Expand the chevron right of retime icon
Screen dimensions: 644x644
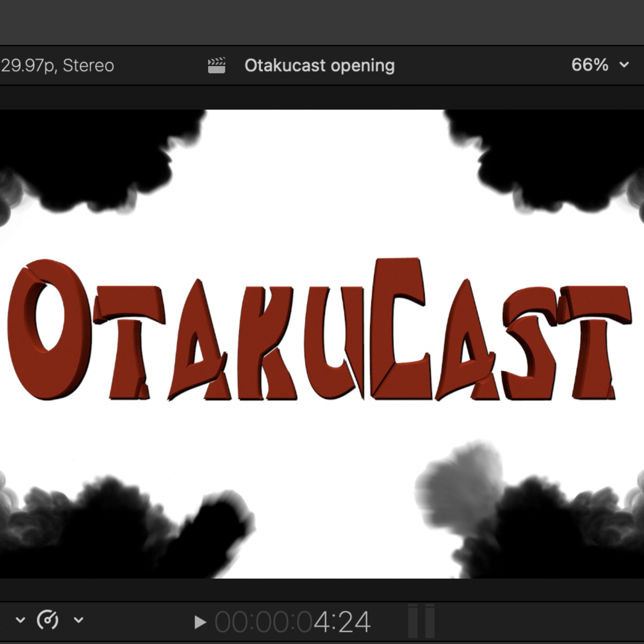point(79,620)
